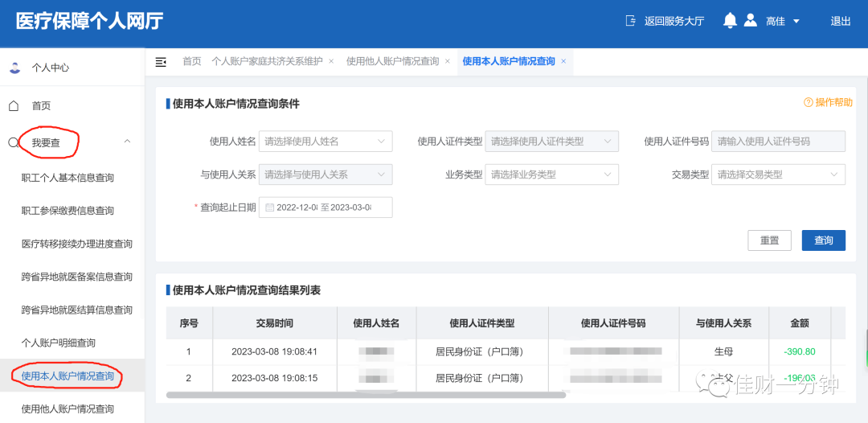This screenshot has height=423, width=868.
Task: Open 个人中心 in sidebar
Action: 50,68
